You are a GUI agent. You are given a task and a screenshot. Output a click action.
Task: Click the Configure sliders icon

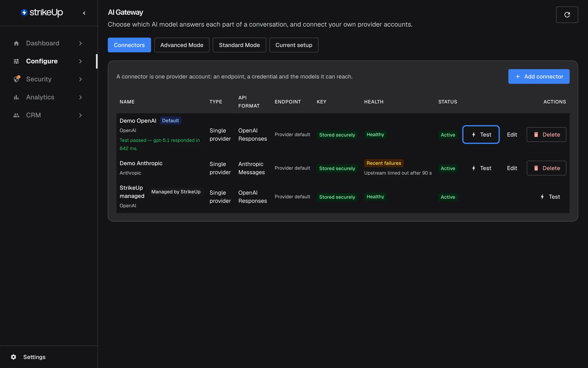click(x=16, y=61)
